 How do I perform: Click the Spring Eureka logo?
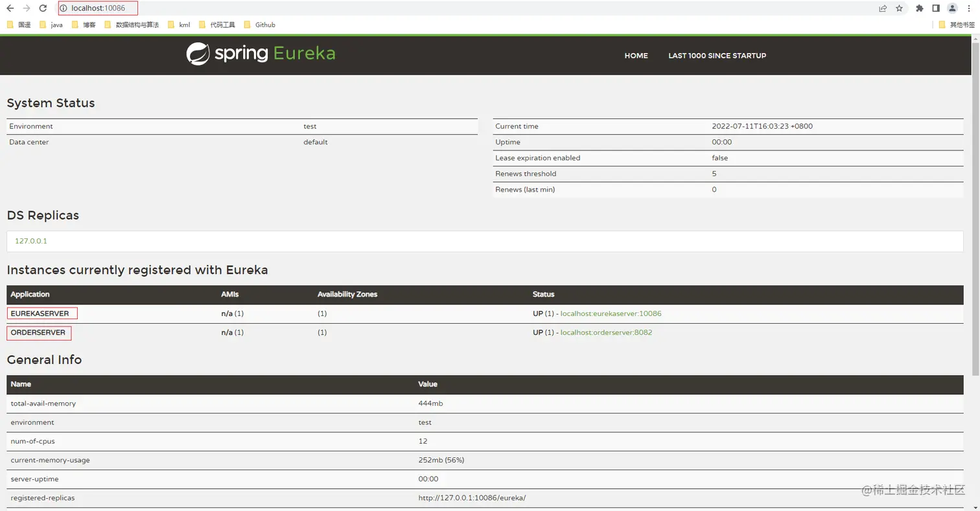(261, 54)
